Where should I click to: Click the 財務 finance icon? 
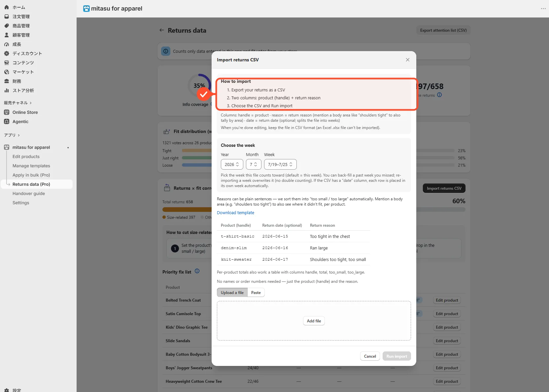(7, 81)
